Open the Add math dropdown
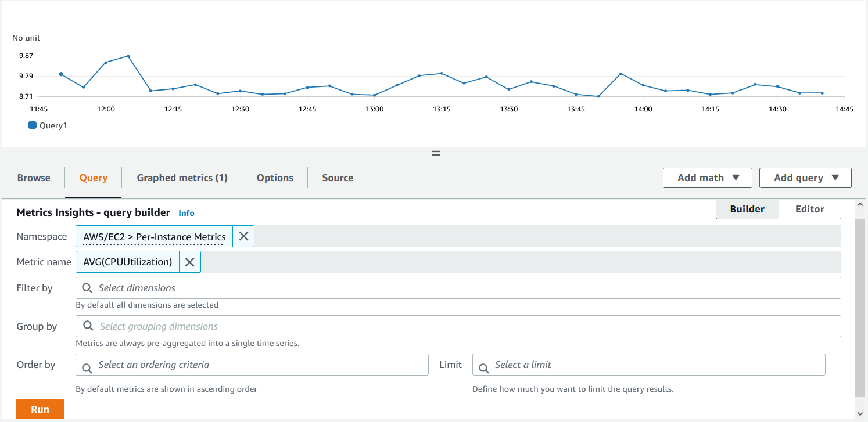The width and height of the screenshot is (868, 422). point(707,178)
